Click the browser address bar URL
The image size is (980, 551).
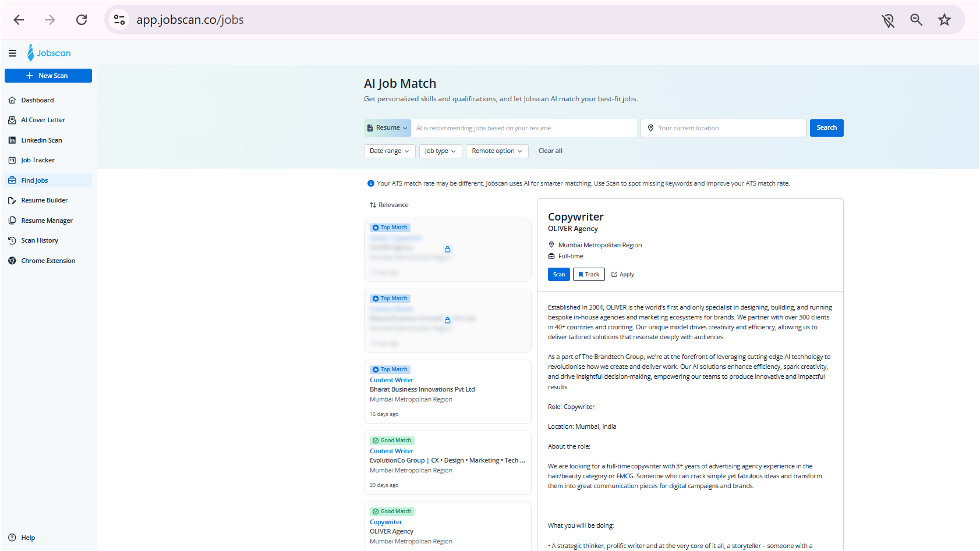[190, 20]
